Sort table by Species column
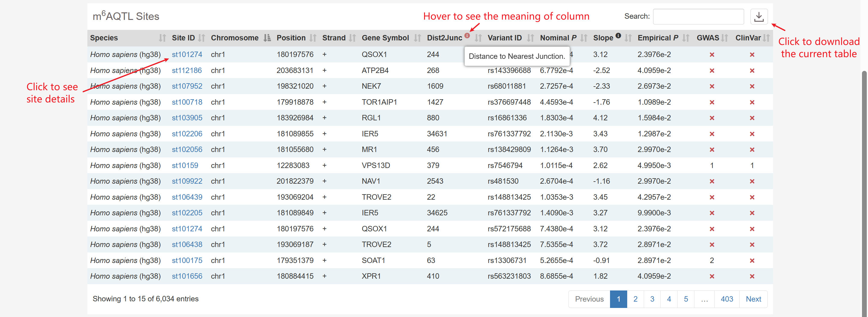 pyautogui.click(x=162, y=38)
